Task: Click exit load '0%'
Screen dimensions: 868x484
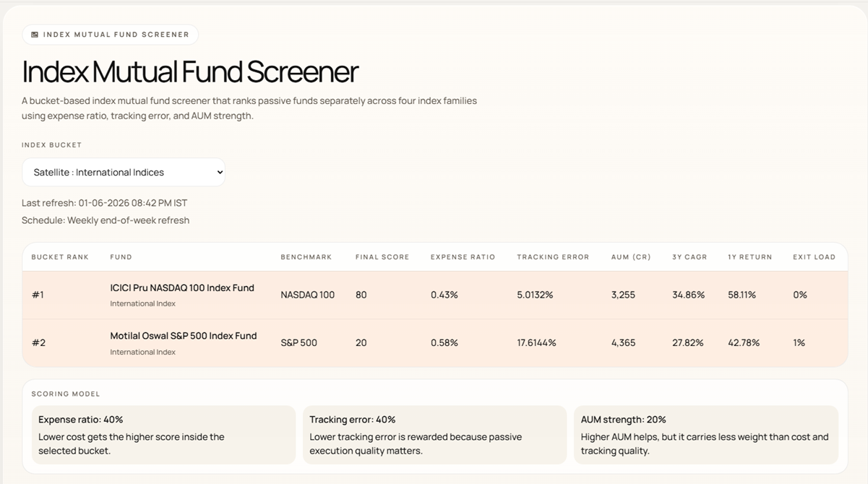Action: pos(800,295)
